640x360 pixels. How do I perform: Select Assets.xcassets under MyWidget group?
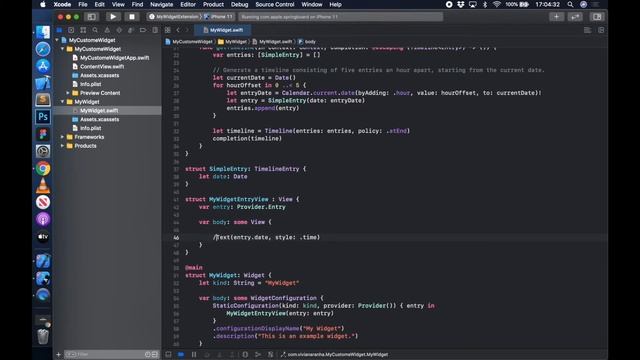99,120
